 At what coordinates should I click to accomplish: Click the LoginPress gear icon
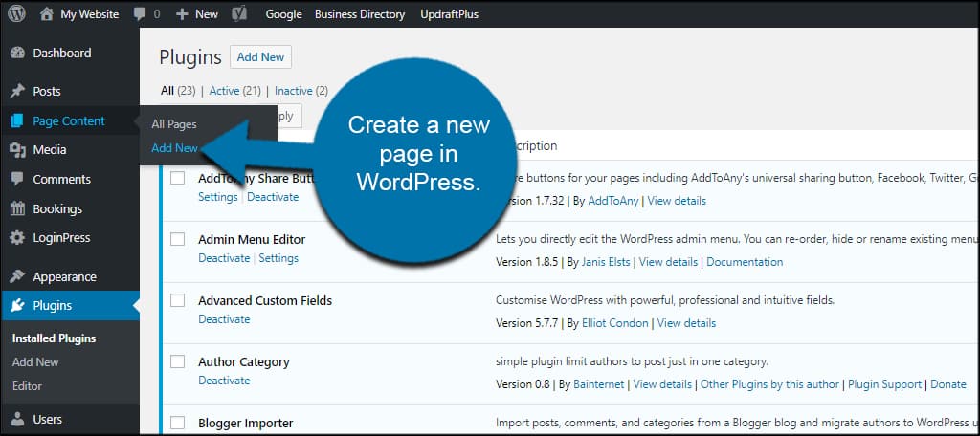coord(17,238)
